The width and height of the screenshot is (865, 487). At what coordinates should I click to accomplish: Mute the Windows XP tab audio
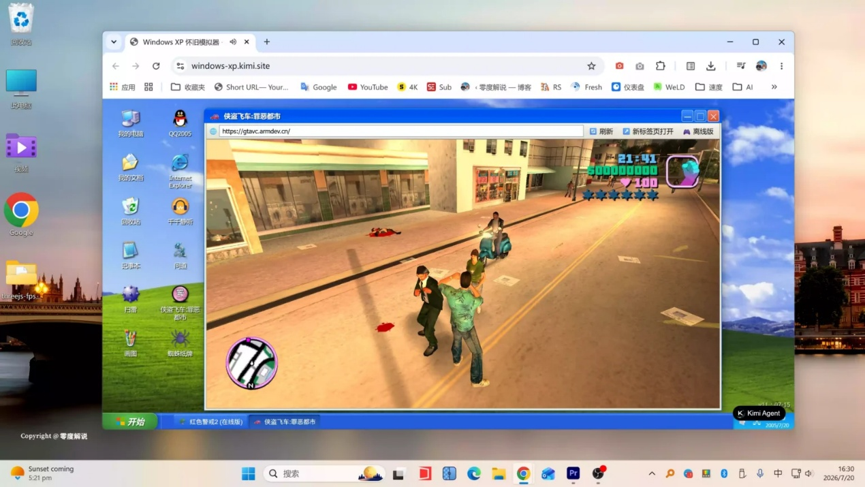tap(233, 42)
